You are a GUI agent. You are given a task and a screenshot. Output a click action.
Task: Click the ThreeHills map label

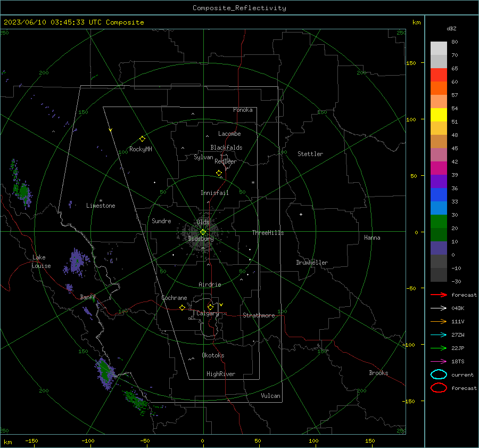268,233
